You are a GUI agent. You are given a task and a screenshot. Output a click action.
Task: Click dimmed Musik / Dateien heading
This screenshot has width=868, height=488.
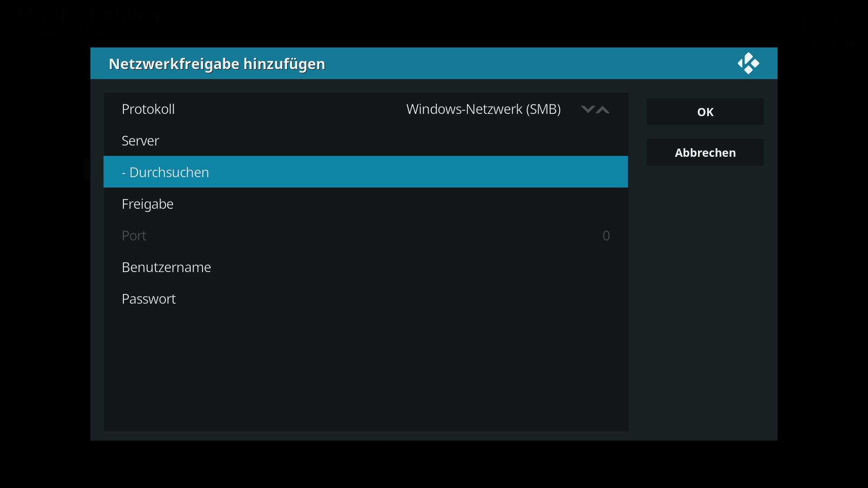pyautogui.click(x=89, y=15)
